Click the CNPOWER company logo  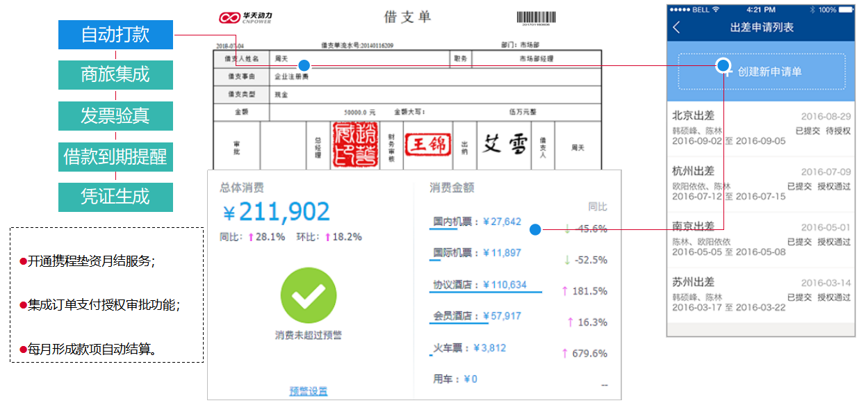[245, 18]
